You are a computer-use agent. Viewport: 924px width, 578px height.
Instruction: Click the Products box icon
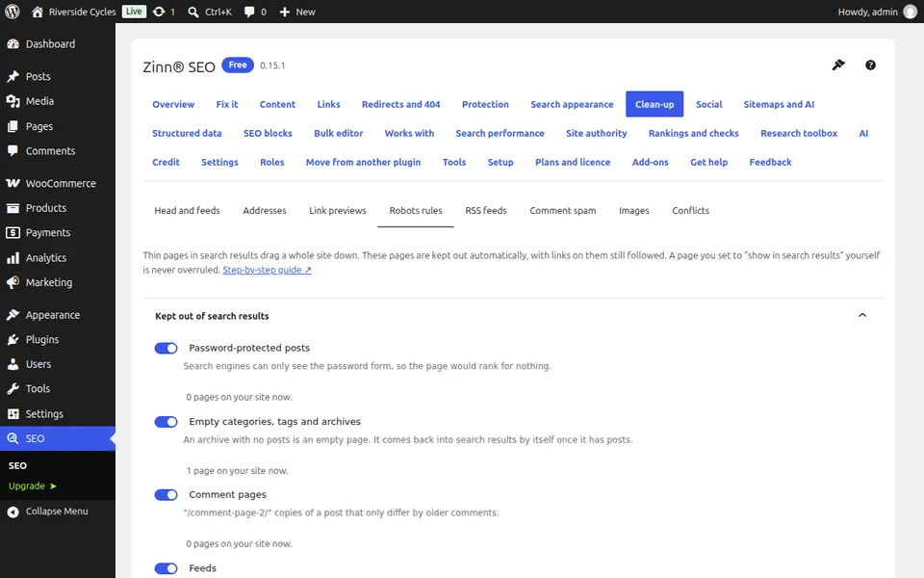[13, 208]
